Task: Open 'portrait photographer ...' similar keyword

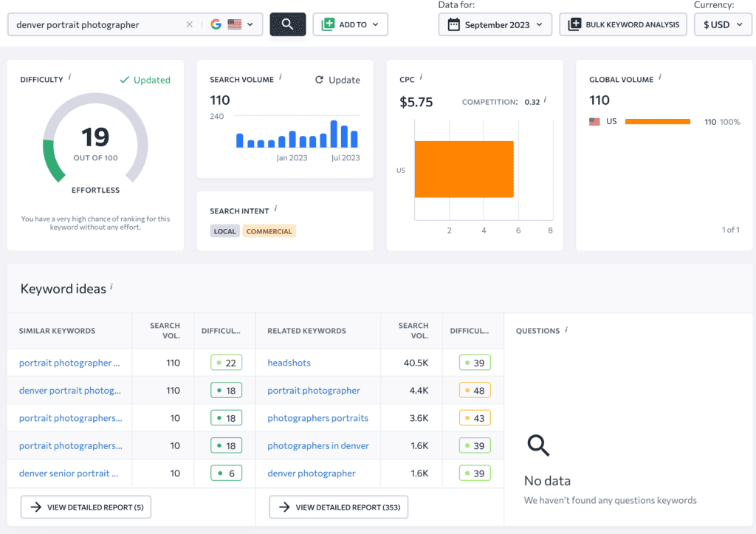Action: point(69,363)
